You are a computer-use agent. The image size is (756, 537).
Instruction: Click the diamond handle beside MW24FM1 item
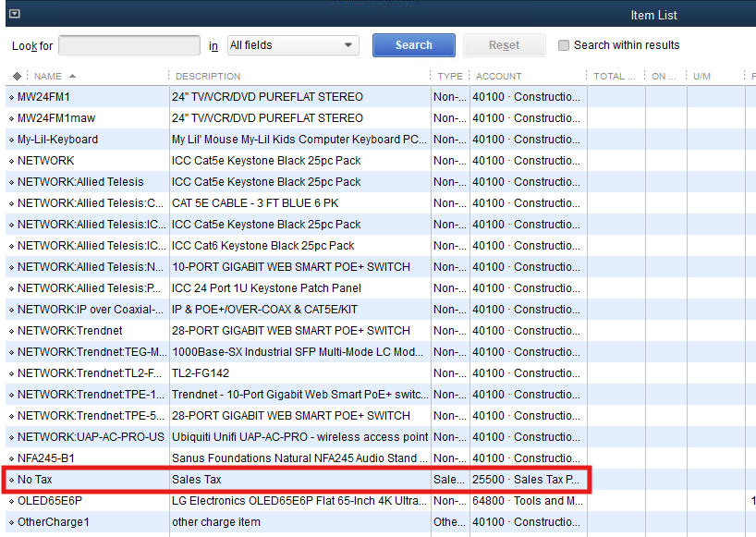tap(12, 97)
